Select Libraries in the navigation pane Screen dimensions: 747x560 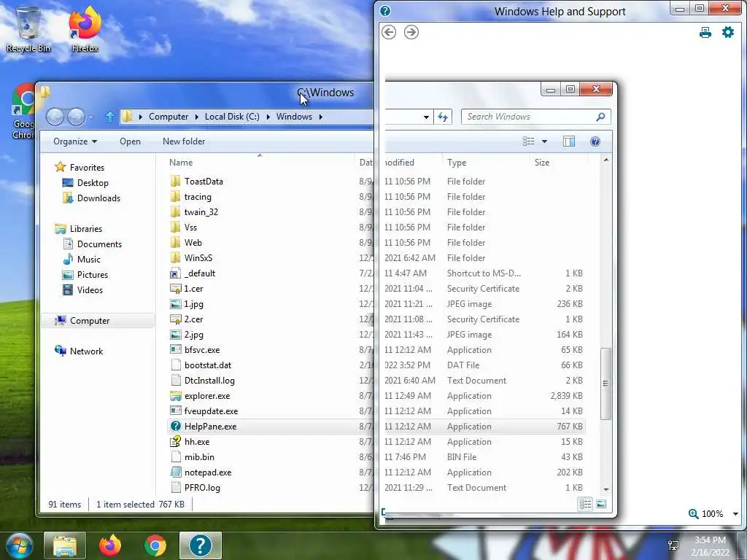86,228
